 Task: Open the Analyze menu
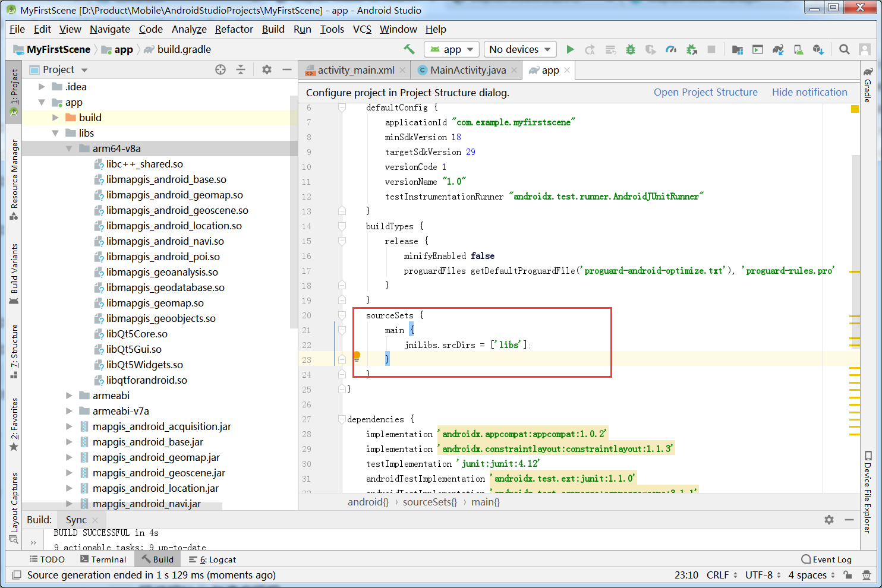pyautogui.click(x=189, y=29)
